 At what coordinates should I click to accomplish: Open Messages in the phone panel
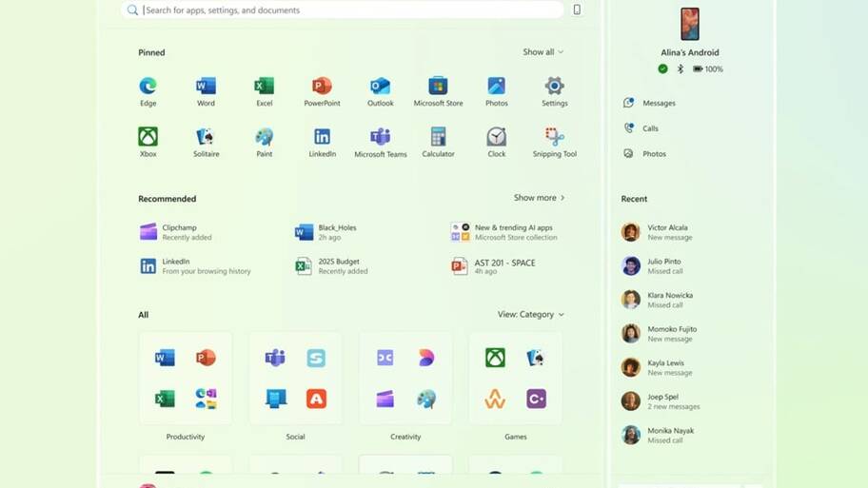[649, 103]
